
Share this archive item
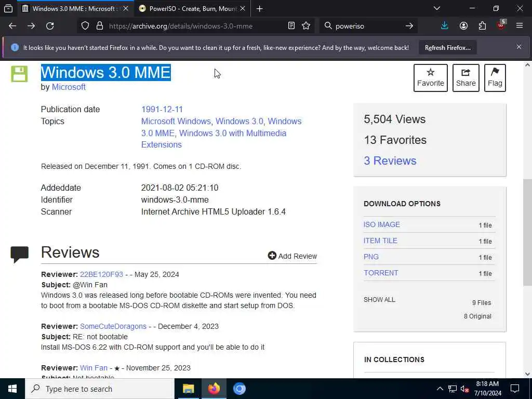[x=465, y=78]
